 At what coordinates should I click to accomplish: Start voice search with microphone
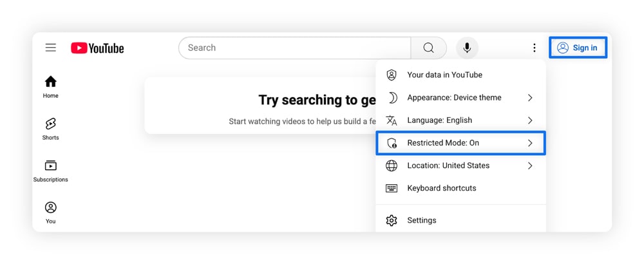[467, 48]
